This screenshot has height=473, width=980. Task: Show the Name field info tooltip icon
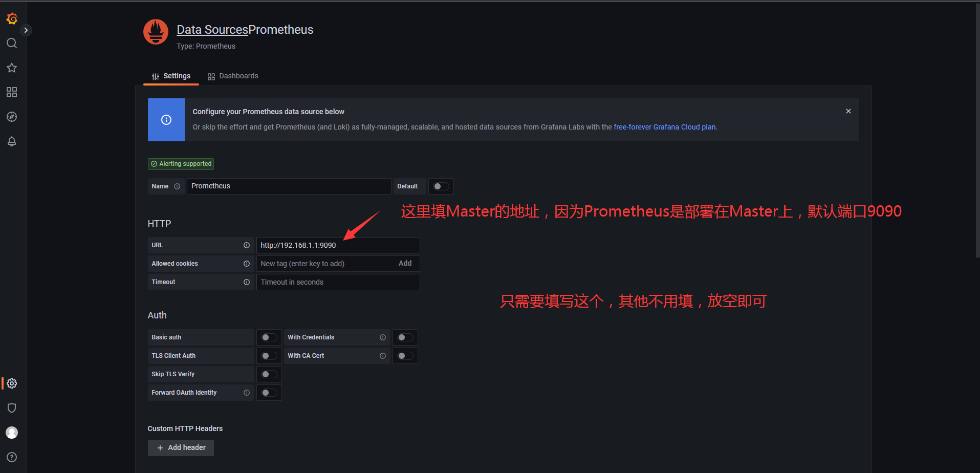tap(177, 186)
